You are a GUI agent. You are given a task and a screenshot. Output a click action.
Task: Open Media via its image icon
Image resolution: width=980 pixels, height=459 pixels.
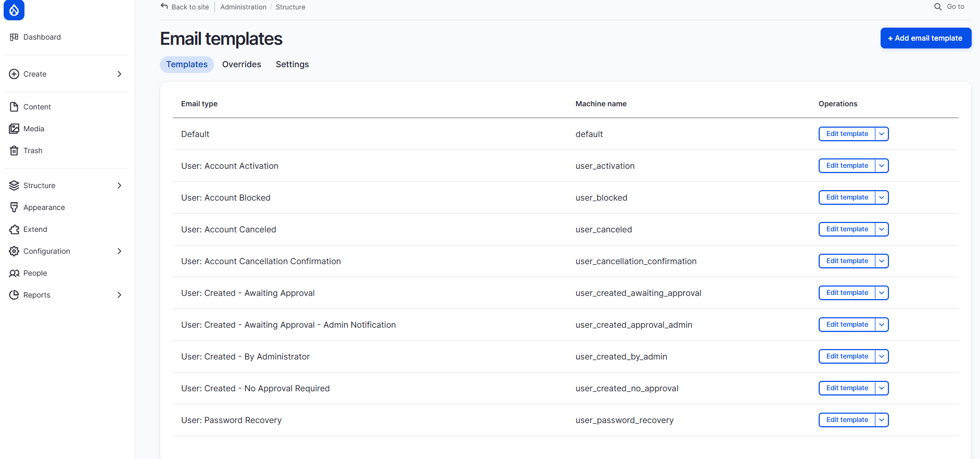point(14,129)
